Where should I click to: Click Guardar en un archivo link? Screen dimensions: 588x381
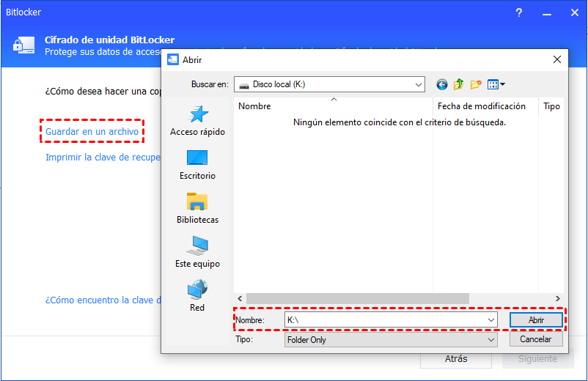(x=92, y=131)
